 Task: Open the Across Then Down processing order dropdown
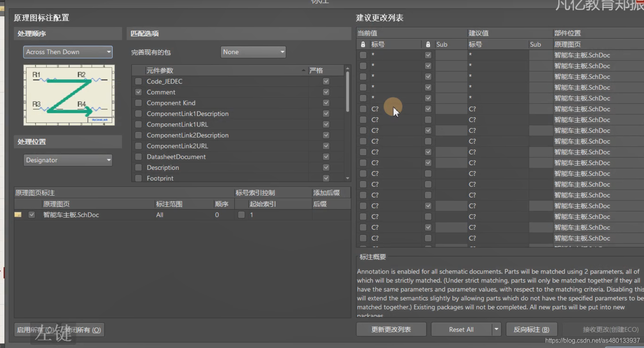[68, 52]
